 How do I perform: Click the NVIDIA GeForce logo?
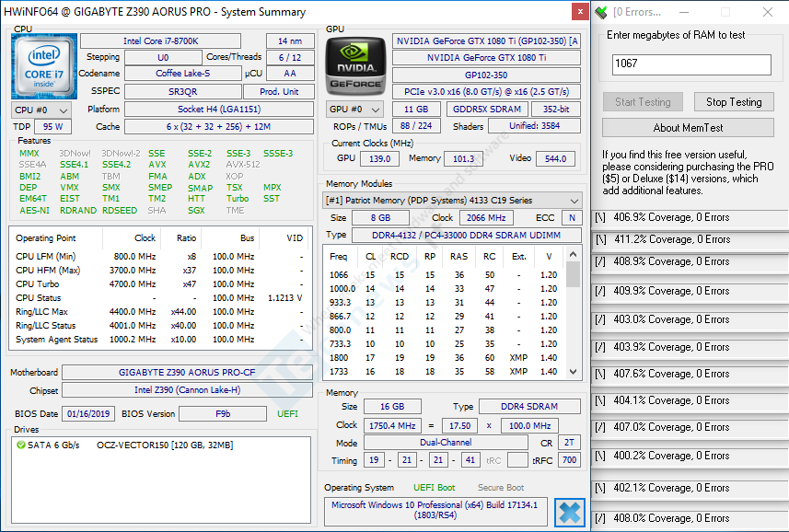tap(356, 65)
